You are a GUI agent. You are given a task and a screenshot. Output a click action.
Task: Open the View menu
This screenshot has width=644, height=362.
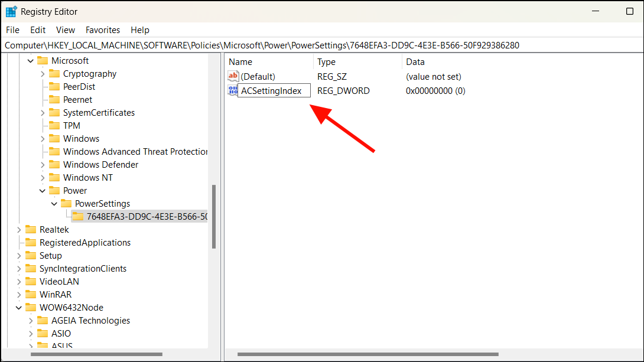[x=66, y=30]
